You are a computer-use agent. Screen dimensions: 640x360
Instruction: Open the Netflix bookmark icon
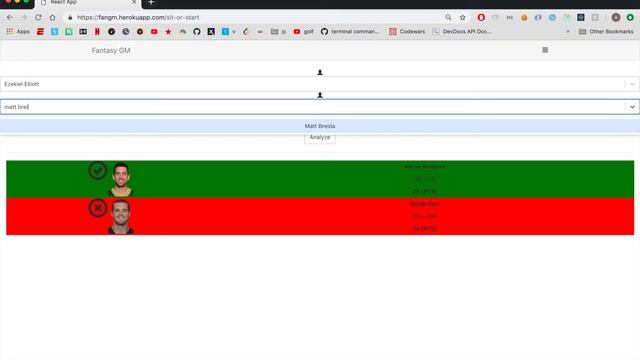(97, 31)
